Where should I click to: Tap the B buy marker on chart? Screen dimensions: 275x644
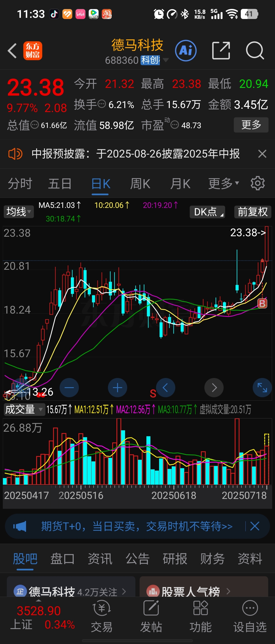[x=262, y=303]
